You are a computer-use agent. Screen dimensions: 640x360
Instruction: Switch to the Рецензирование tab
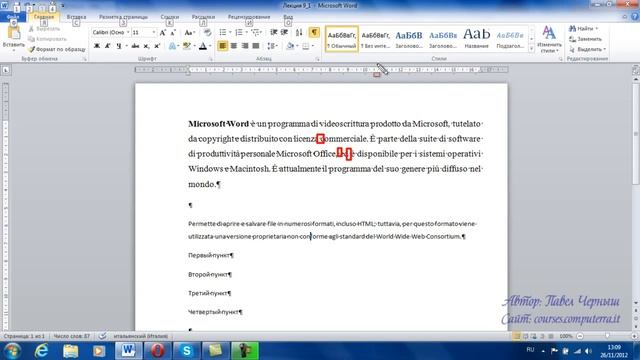249,17
